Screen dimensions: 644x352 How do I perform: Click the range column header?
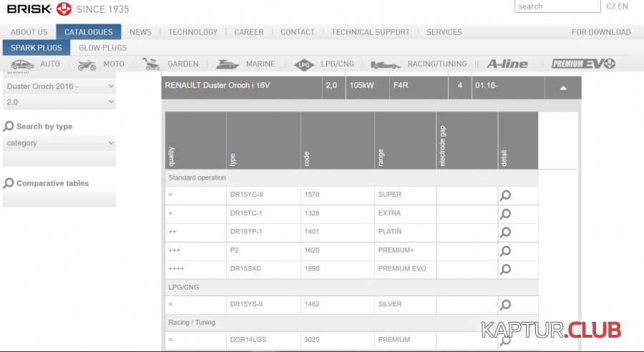click(406, 140)
